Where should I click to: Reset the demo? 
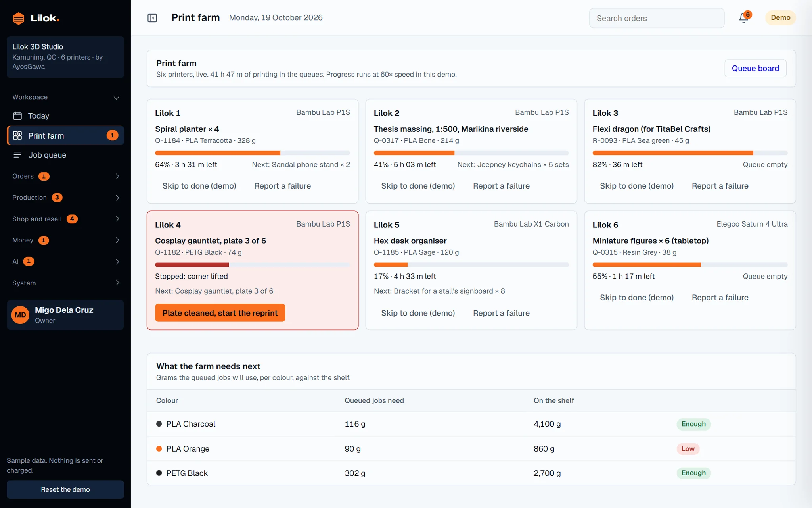(x=65, y=489)
